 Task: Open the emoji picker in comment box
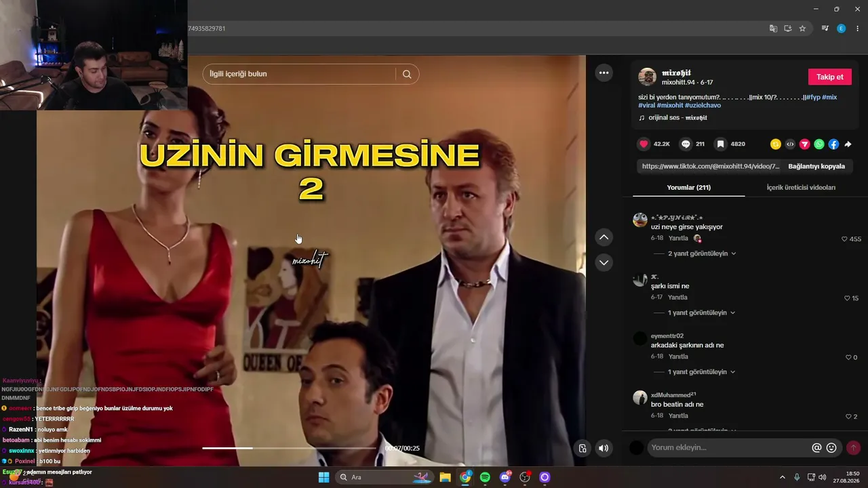831,447
